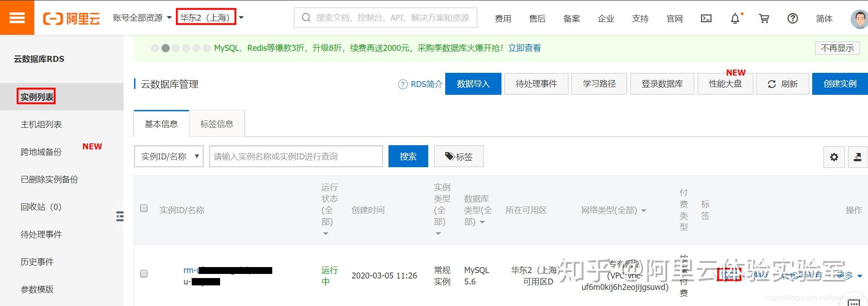Click the RDS简介 link

point(426,84)
